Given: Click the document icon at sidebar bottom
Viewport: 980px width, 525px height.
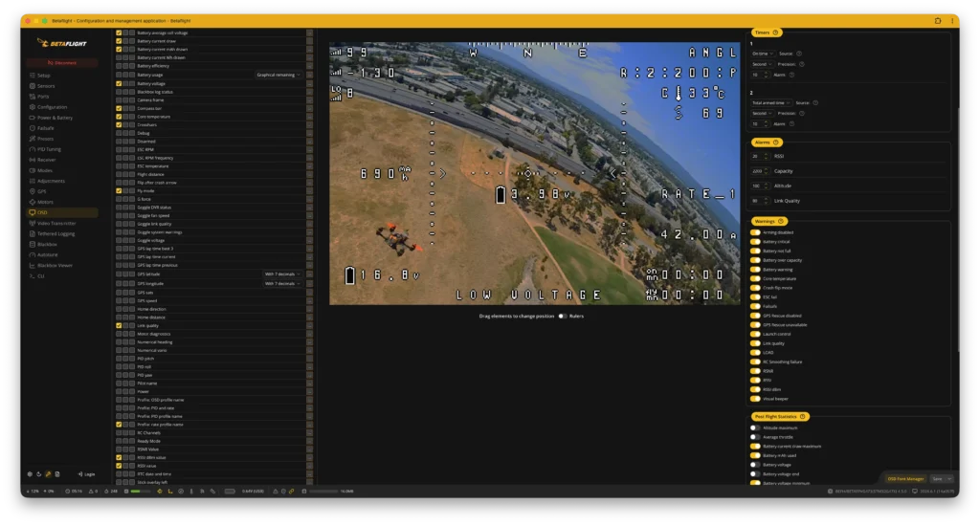Looking at the screenshot, I should [56, 473].
